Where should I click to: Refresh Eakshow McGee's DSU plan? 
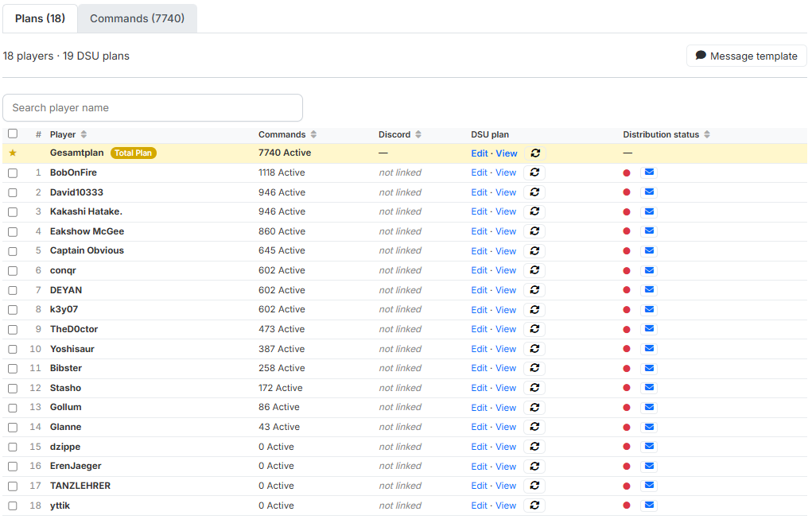tap(534, 231)
